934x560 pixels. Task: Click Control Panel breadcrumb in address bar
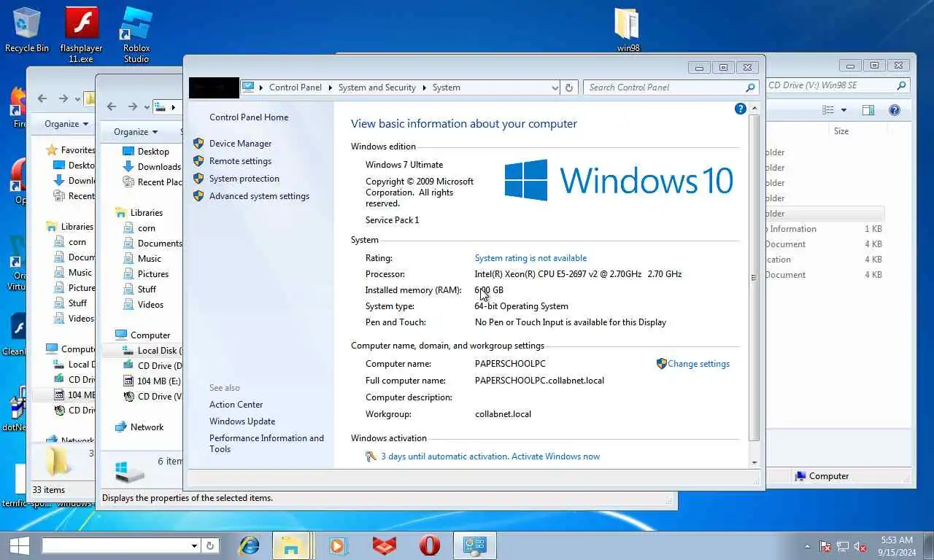[295, 87]
